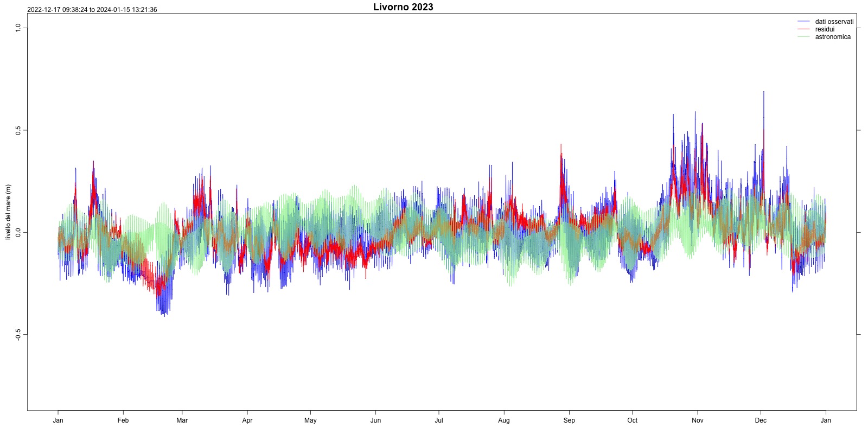This screenshot has height=434, width=868.
Task: Click the "Feb" x-axis label
Action: [123, 420]
